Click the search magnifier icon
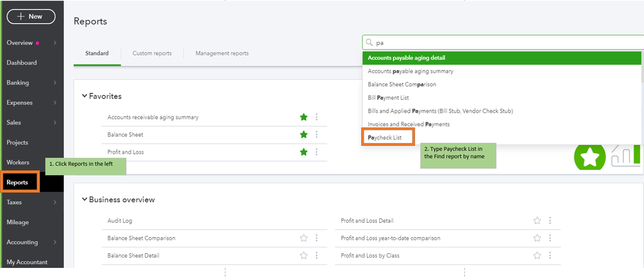This screenshot has height=277, width=644. coord(369,43)
